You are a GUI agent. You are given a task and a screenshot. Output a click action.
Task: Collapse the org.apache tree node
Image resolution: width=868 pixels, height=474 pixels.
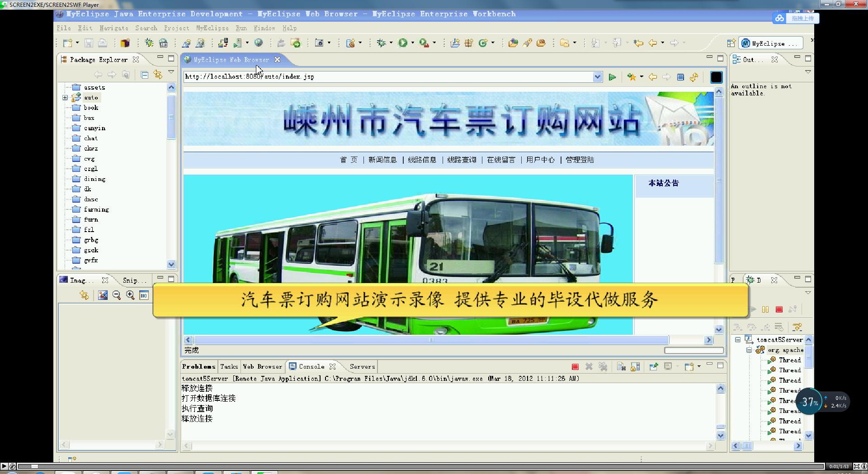749,350
